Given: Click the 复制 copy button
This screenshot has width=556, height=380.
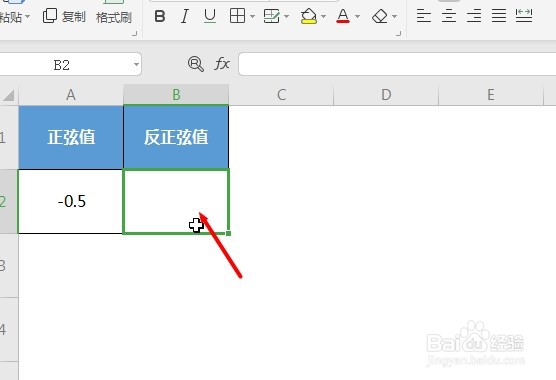Looking at the screenshot, I should tap(64, 16).
